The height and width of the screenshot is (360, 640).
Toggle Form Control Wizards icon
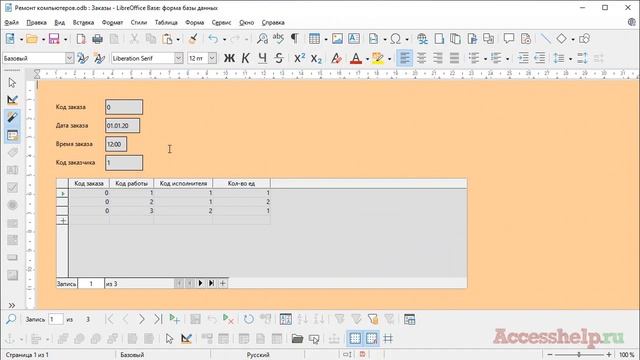click(12, 118)
